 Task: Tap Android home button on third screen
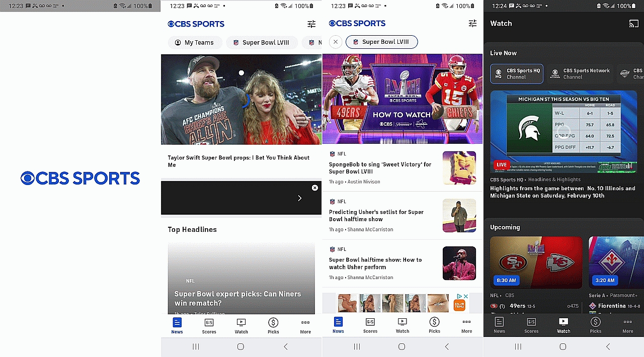click(401, 346)
